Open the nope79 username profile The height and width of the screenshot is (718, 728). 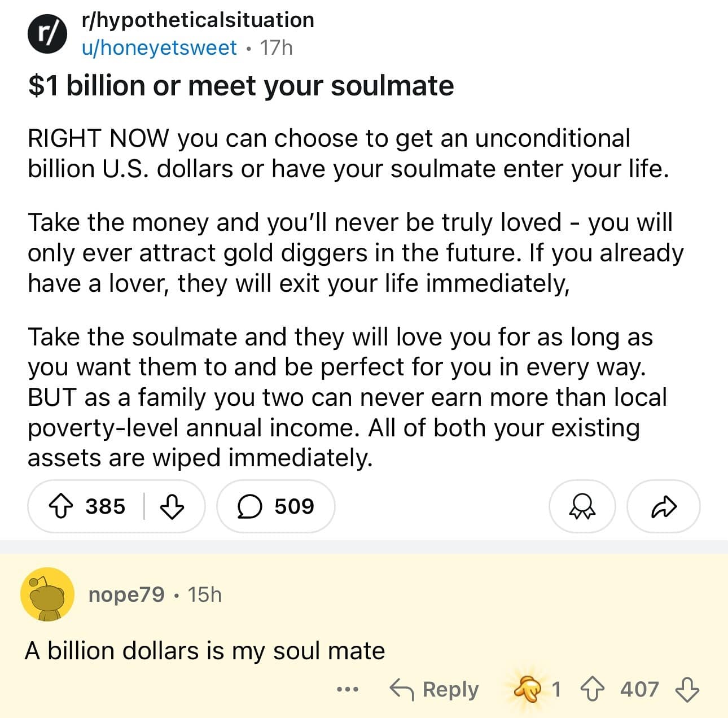coord(126,594)
